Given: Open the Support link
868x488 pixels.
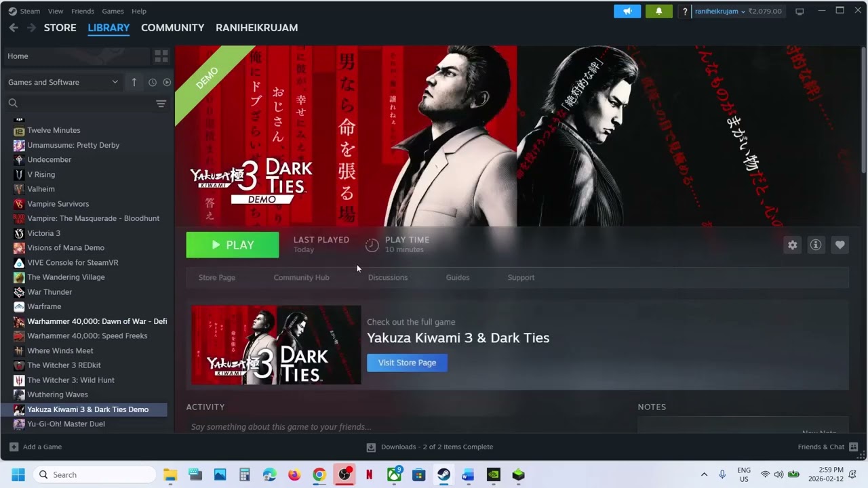Looking at the screenshot, I should tap(521, 277).
